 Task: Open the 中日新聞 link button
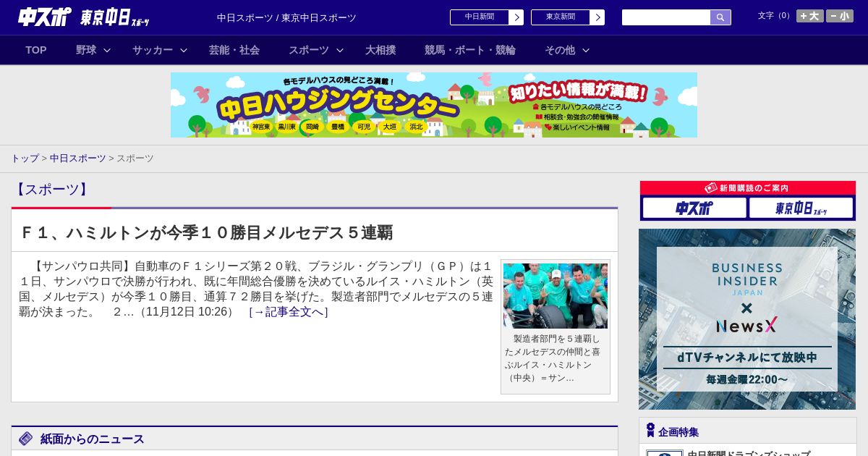click(x=480, y=17)
